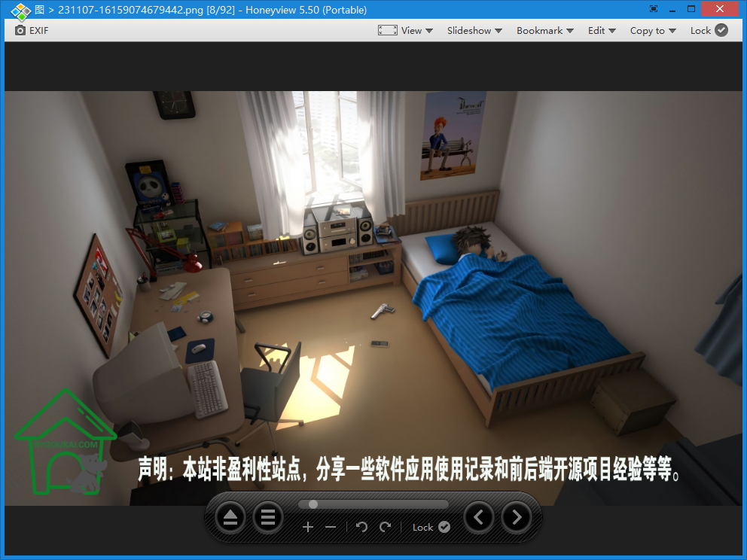Viewport: 747px width, 560px height.
Task: Toggle fullscreen mode in title bar
Action: pos(654,9)
